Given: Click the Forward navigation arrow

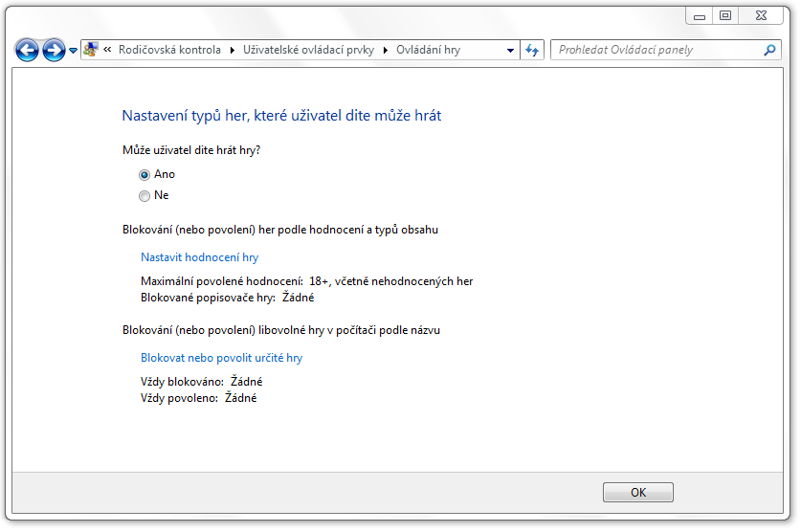Looking at the screenshot, I should 54,50.
